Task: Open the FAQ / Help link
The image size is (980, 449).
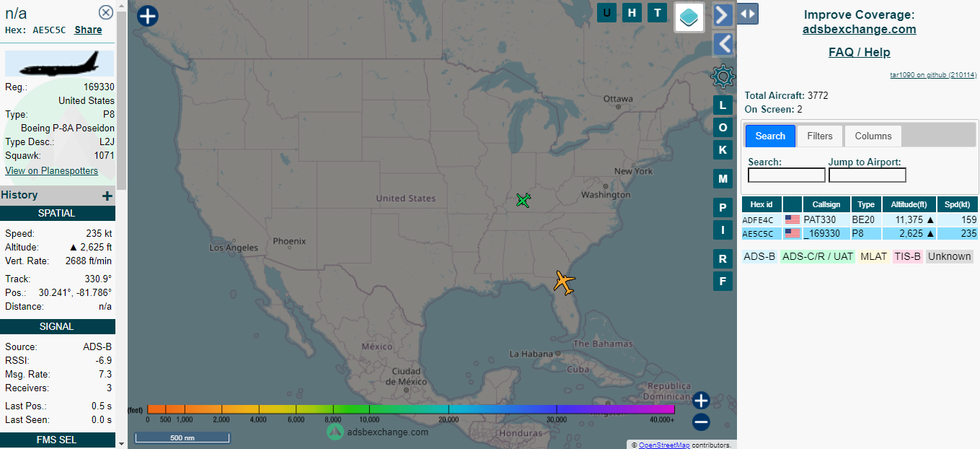Action: (x=860, y=53)
